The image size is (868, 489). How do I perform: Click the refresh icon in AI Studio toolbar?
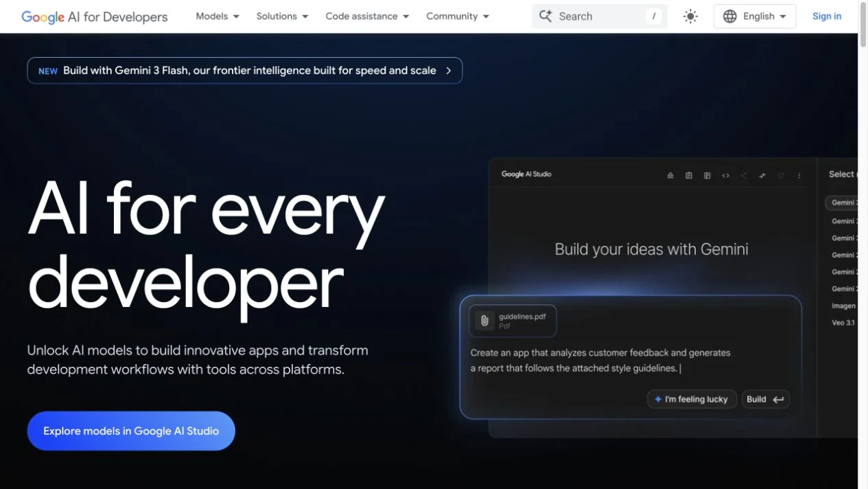pos(781,176)
